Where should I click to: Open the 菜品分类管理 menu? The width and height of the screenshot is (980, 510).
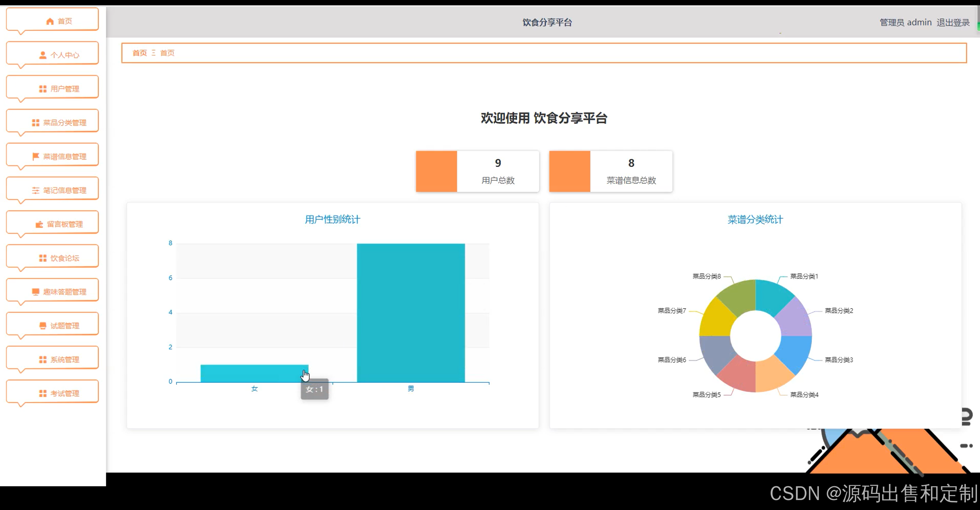pyautogui.click(x=64, y=123)
